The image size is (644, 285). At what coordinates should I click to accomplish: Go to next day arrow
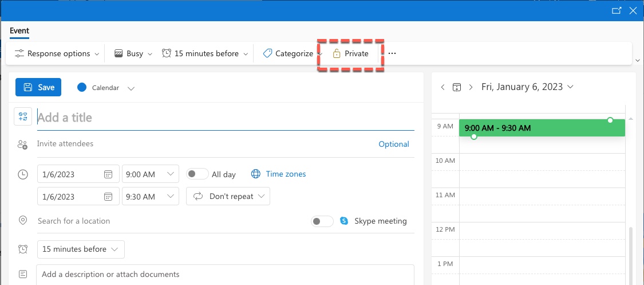471,87
